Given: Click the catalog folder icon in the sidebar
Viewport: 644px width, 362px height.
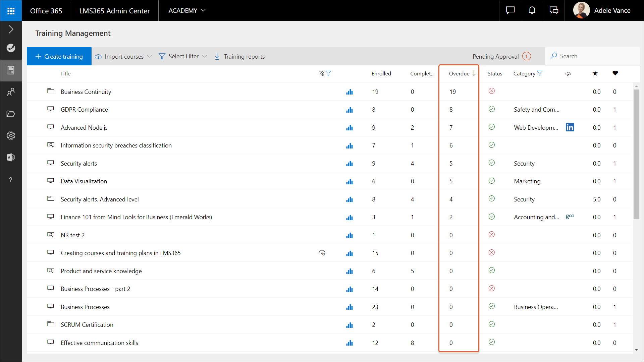Looking at the screenshot, I should [11, 114].
